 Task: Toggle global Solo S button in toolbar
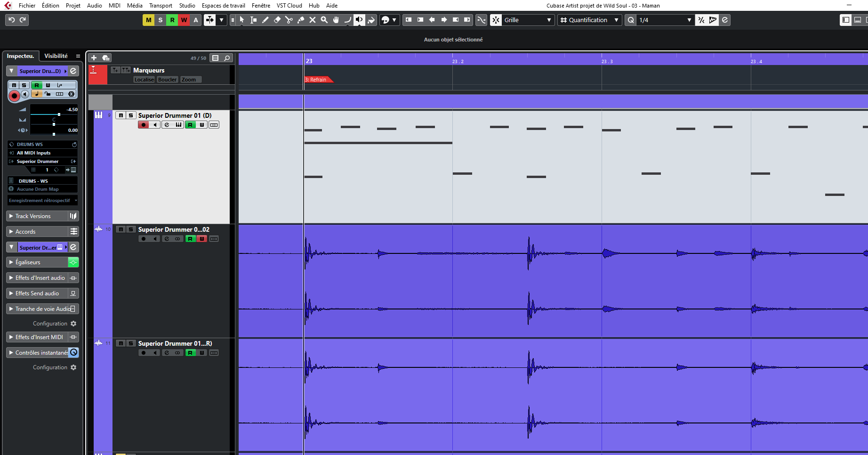pos(161,20)
